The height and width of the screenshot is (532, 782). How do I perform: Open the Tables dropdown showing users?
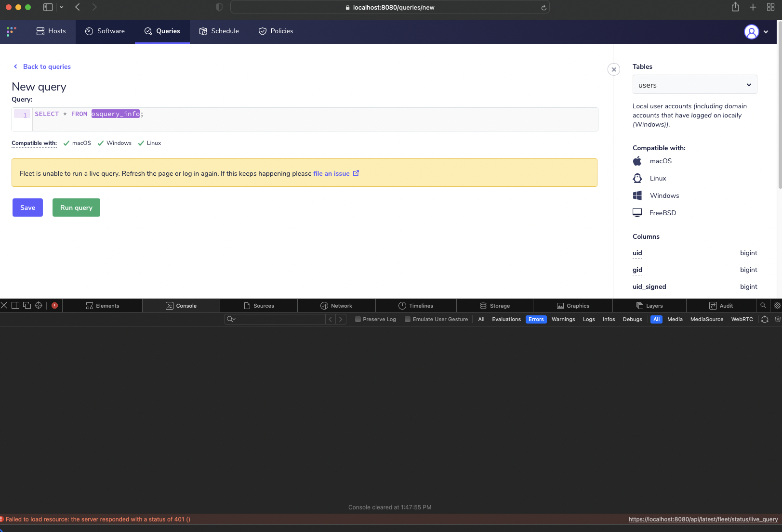pyautogui.click(x=694, y=84)
